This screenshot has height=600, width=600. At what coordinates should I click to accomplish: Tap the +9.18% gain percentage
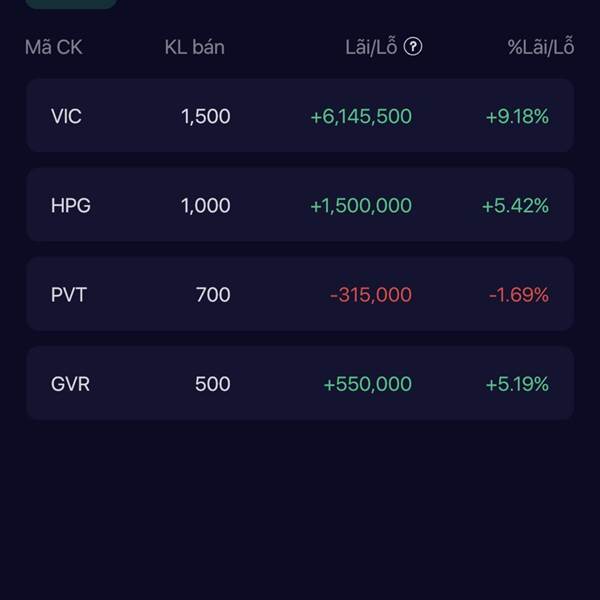pos(517,116)
